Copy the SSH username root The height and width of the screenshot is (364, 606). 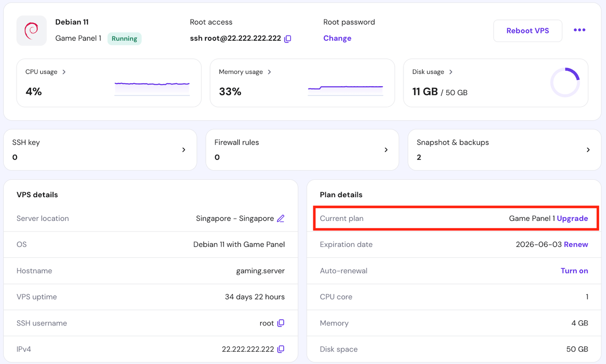(281, 323)
